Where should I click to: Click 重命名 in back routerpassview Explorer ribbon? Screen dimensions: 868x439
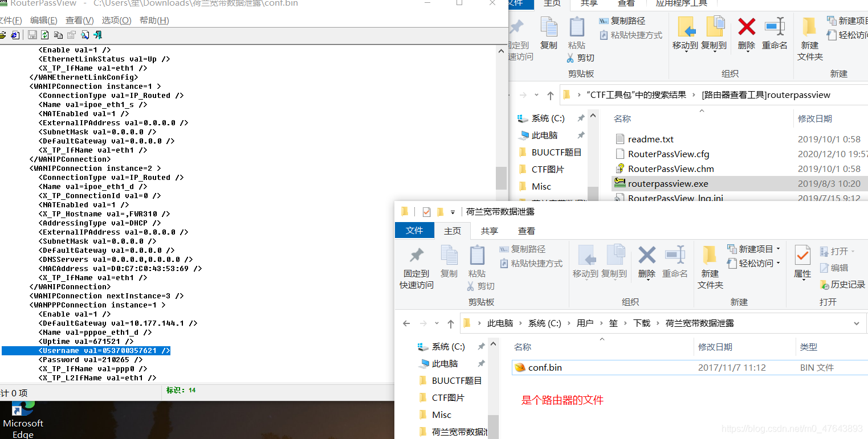click(775, 33)
